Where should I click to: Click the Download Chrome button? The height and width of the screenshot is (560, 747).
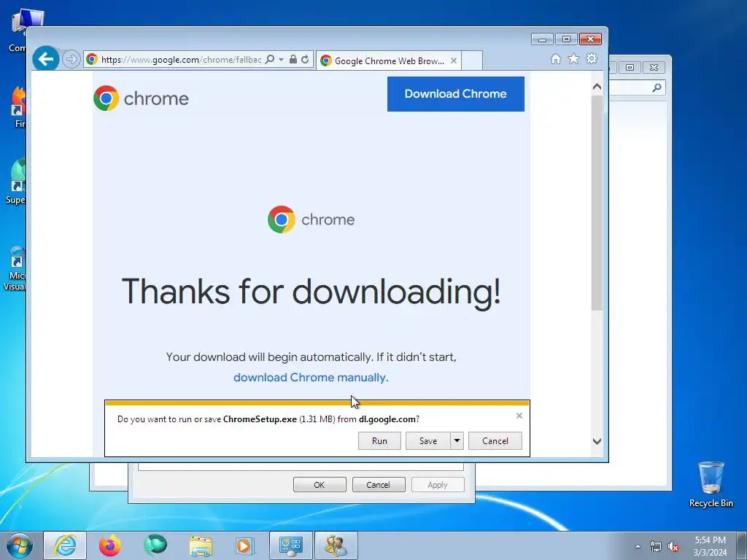455,94
